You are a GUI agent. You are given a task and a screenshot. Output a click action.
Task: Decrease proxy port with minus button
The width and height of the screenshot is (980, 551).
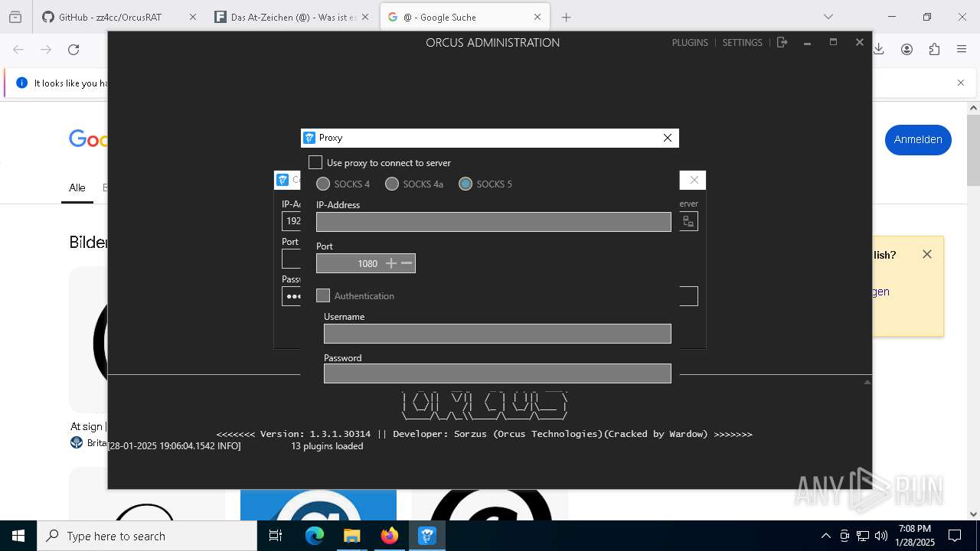407,263
